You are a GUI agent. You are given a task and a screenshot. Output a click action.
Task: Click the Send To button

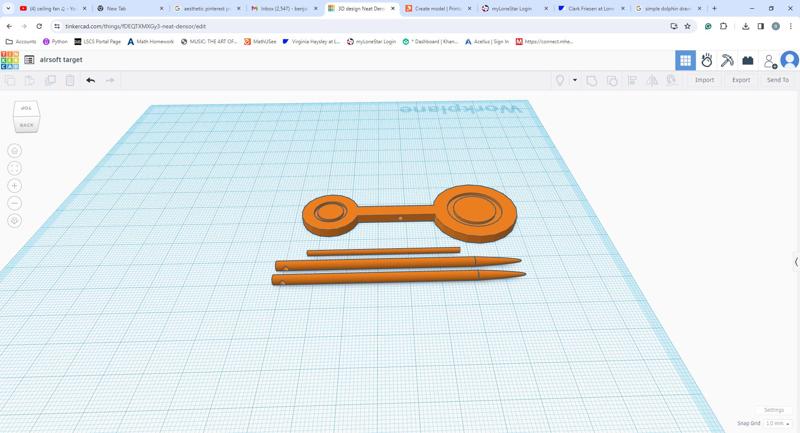pos(778,80)
